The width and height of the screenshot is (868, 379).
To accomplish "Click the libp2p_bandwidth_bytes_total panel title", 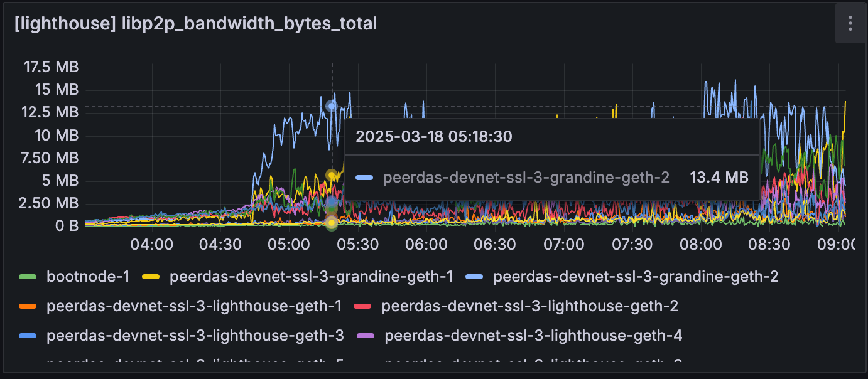I will click(195, 24).
